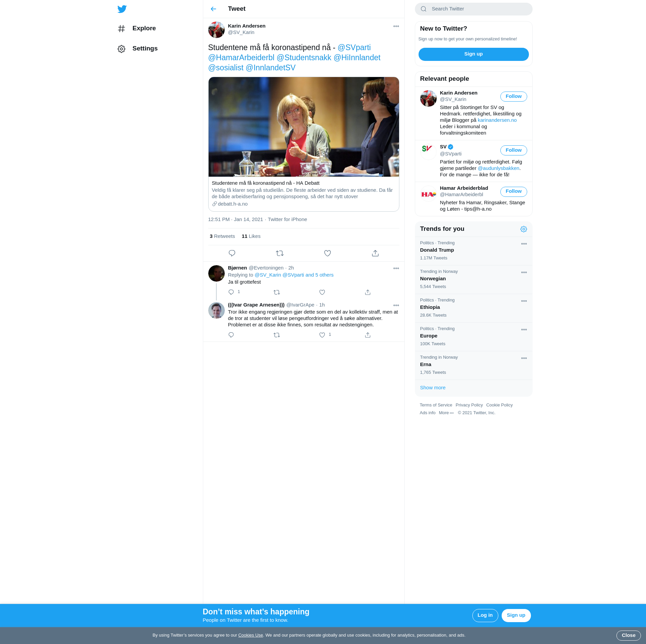Open Explore in the left sidebar
The image size is (646, 644).
(144, 28)
